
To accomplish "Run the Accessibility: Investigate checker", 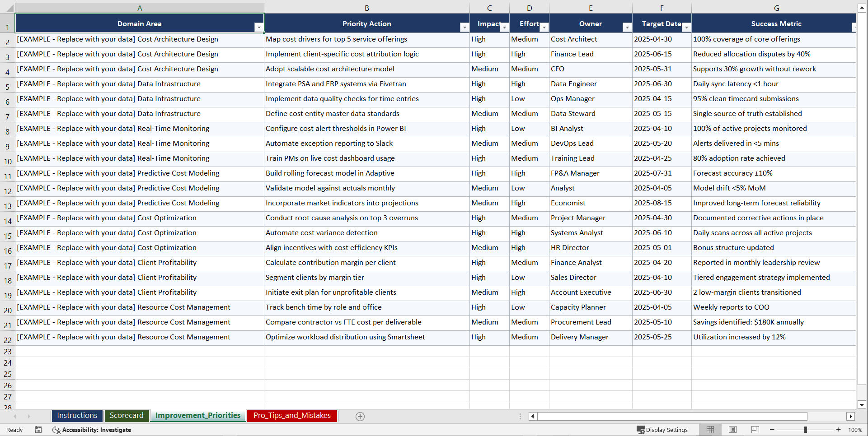I will (92, 430).
